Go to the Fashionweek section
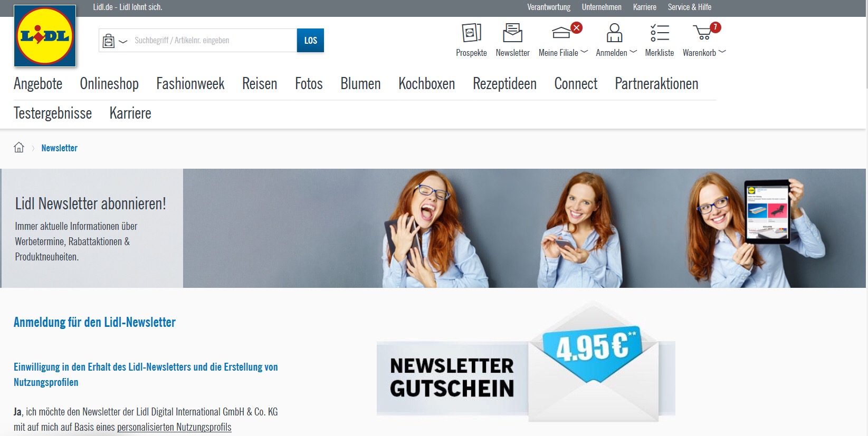The image size is (868, 436). pyautogui.click(x=190, y=84)
